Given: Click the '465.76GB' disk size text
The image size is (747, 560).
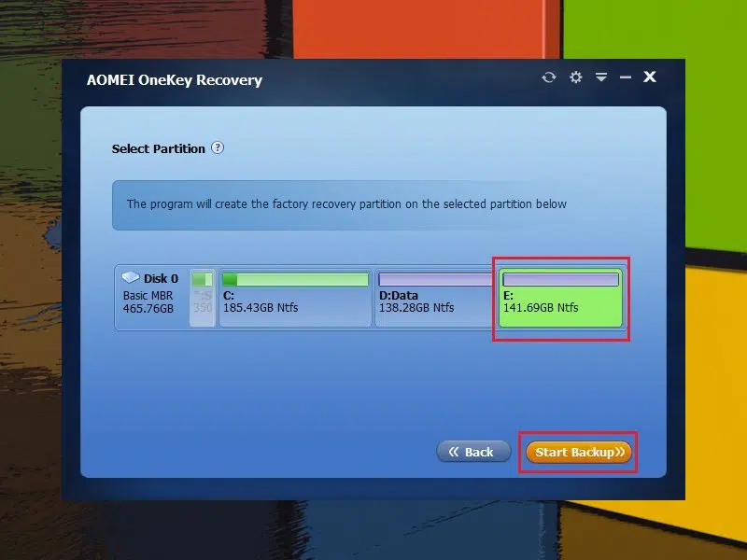Looking at the screenshot, I should [148, 309].
